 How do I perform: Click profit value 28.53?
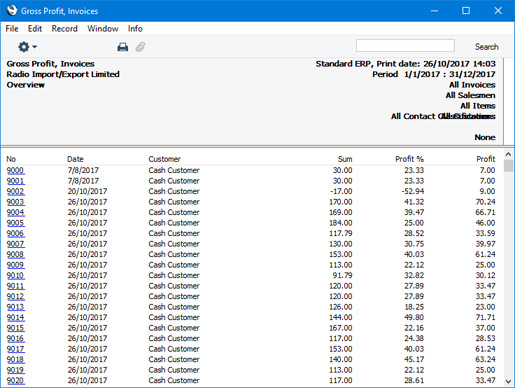pos(485,338)
